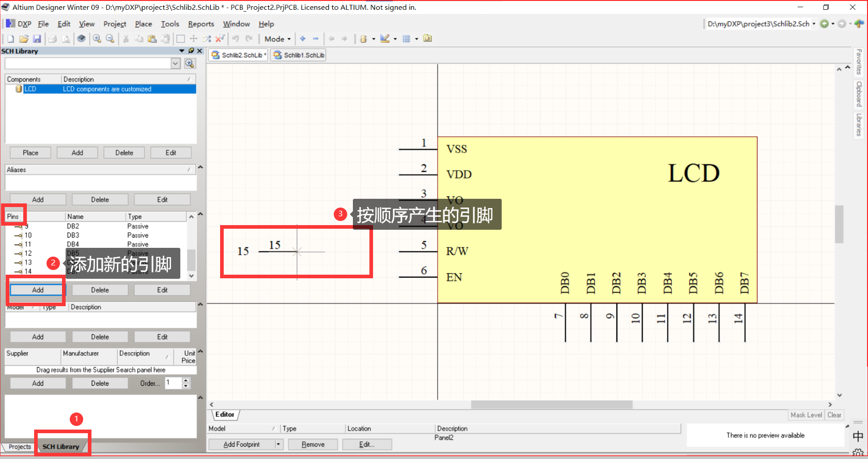Image resolution: width=868 pixels, height=459 pixels.
Task: Click the Paste clipboard icon
Action: click(152, 39)
